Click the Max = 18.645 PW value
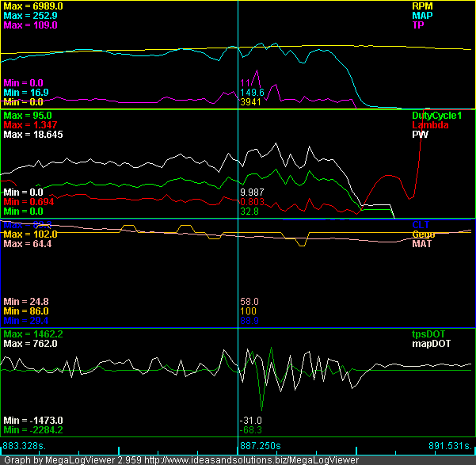Screen dimensions: 476x465 [33, 135]
